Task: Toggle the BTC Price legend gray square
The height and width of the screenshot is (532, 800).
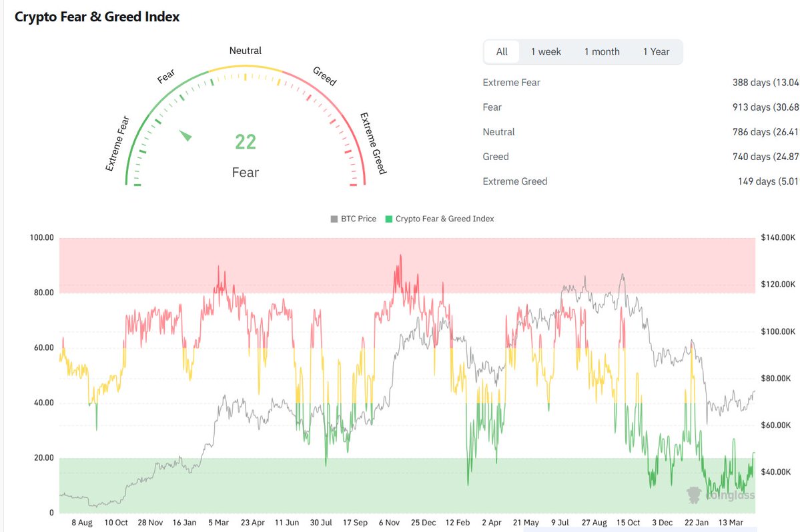Action: 334,219
